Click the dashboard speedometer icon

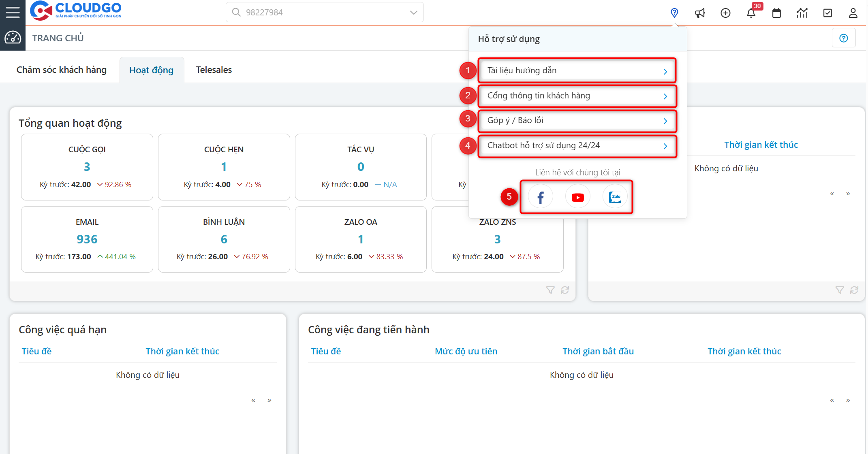click(x=13, y=38)
